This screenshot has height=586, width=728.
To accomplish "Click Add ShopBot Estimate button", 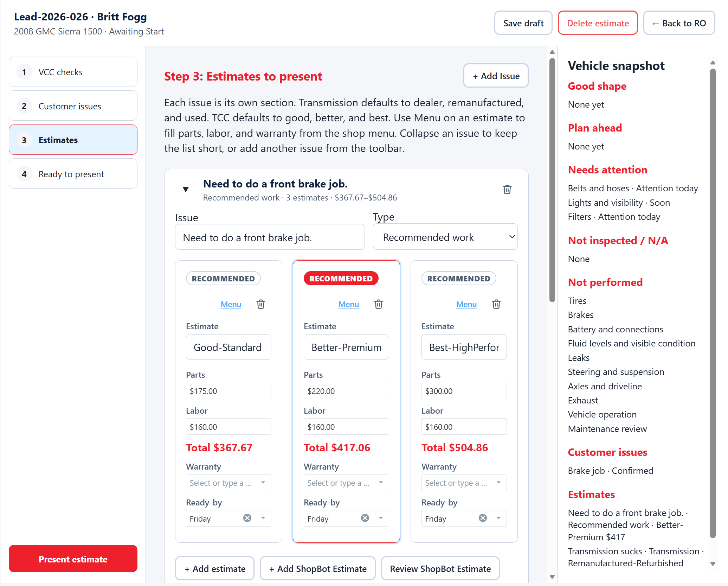I will pos(318,568).
